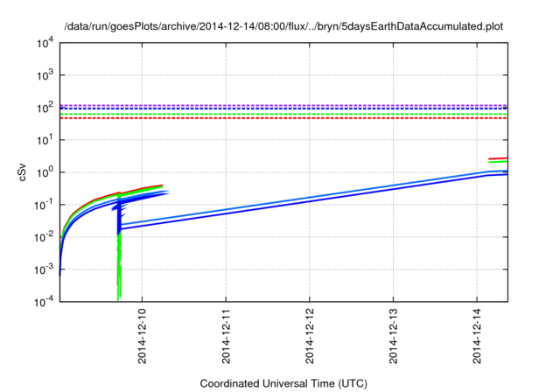This screenshot has width=560, height=392.
Task: Click the green dashed threshold line
Action: (x=283, y=114)
